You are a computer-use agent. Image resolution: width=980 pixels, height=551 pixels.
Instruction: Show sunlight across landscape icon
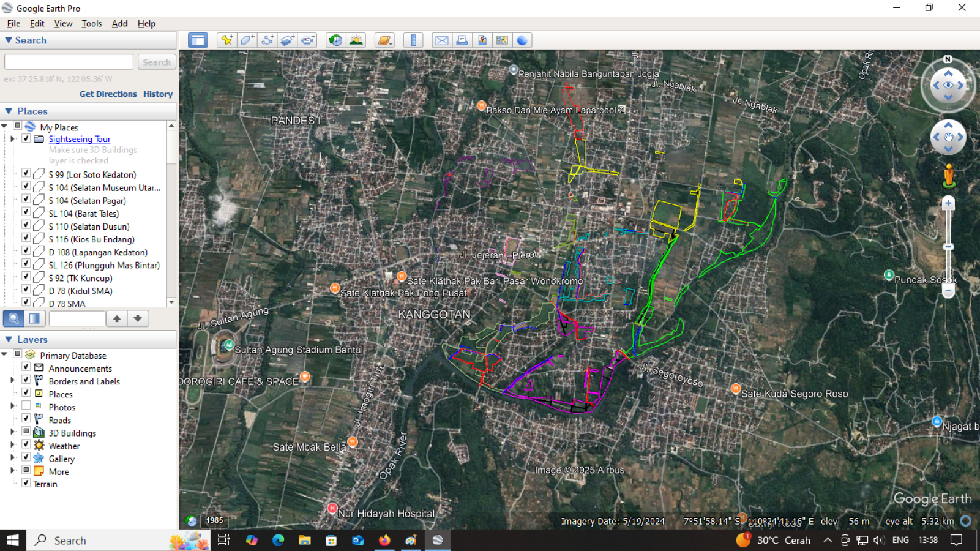(356, 40)
